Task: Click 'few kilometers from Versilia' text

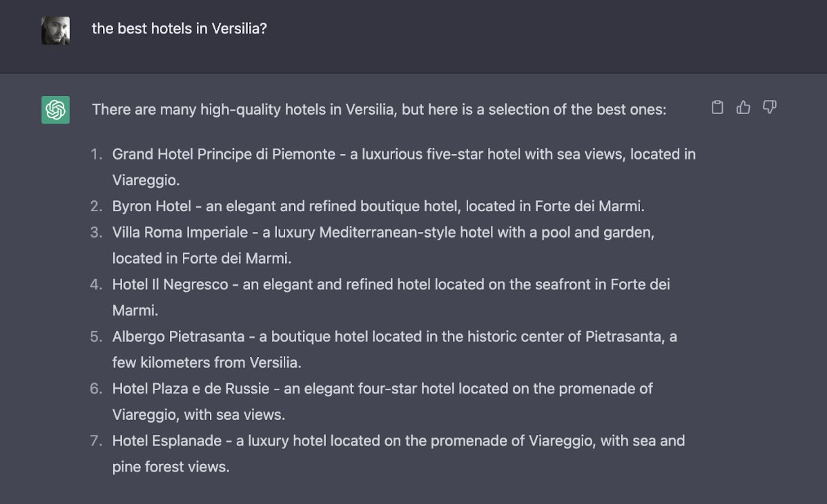Action: pyautogui.click(x=206, y=362)
